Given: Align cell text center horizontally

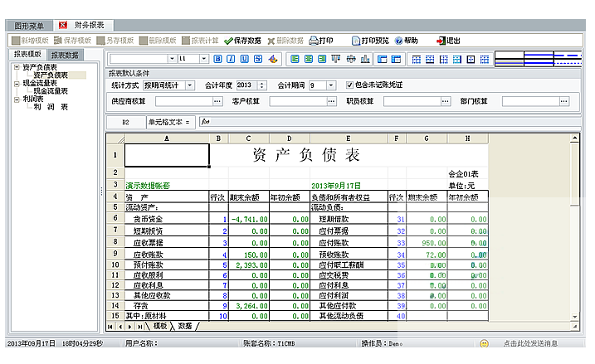Looking at the screenshot, I should click(309, 59).
